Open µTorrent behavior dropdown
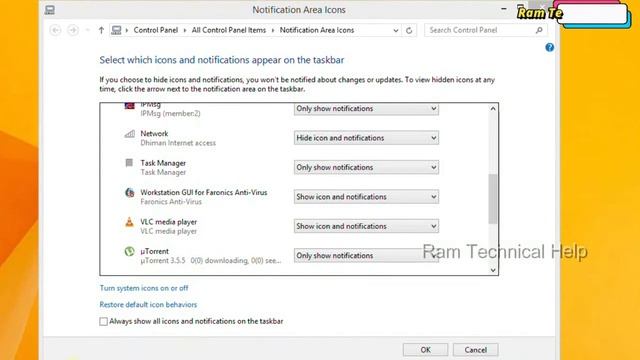640x360 pixels. click(366, 256)
